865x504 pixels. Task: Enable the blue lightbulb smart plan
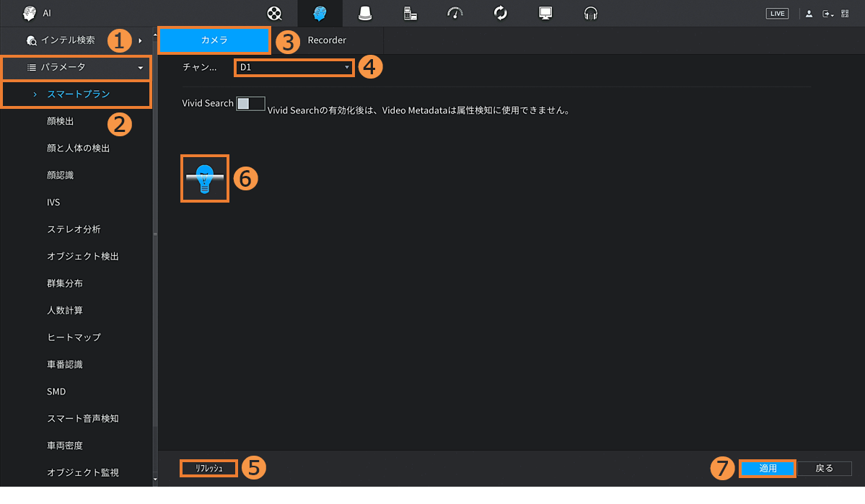(205, 178)
